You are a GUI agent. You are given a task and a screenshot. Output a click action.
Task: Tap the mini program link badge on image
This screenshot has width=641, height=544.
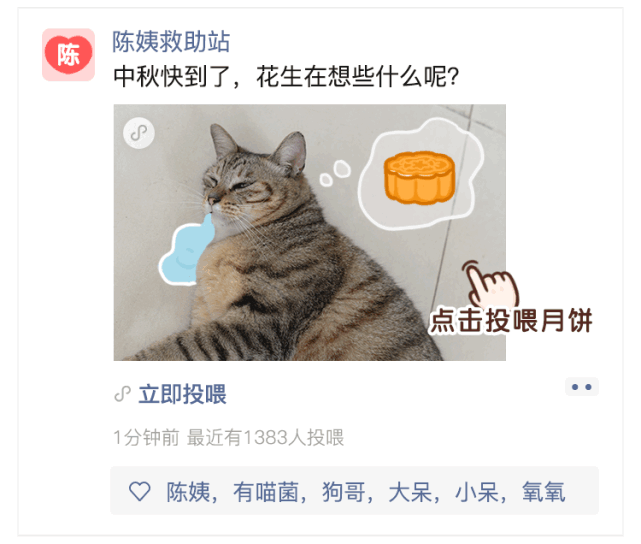[139, 133]
